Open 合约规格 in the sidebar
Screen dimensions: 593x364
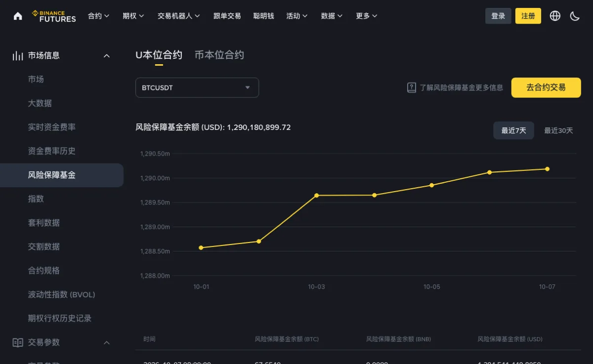[44, 271]
